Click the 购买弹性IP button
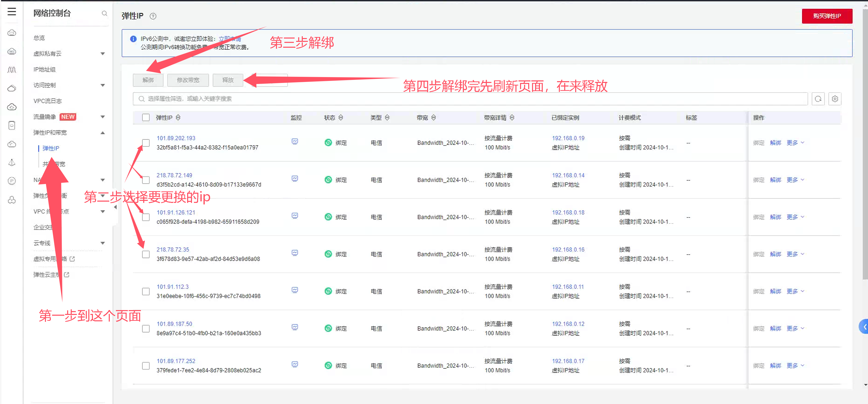868x404 pixels. [x=827, y=16]
